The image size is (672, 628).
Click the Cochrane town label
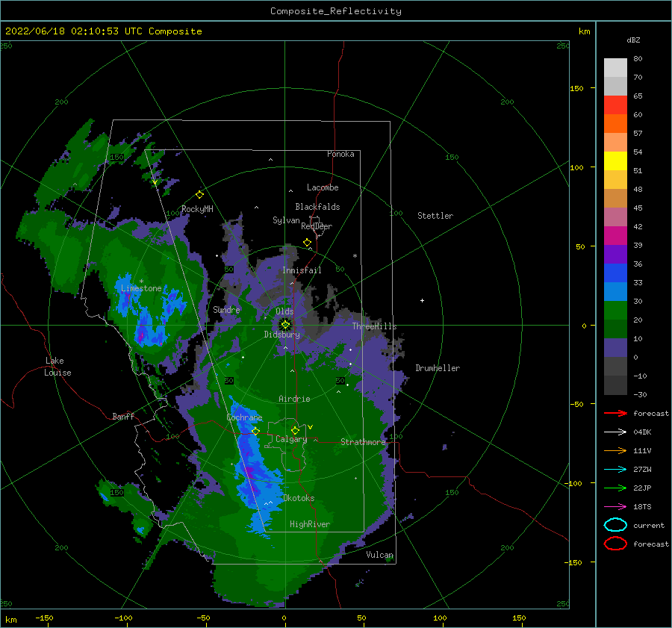[x=244, y=417]
